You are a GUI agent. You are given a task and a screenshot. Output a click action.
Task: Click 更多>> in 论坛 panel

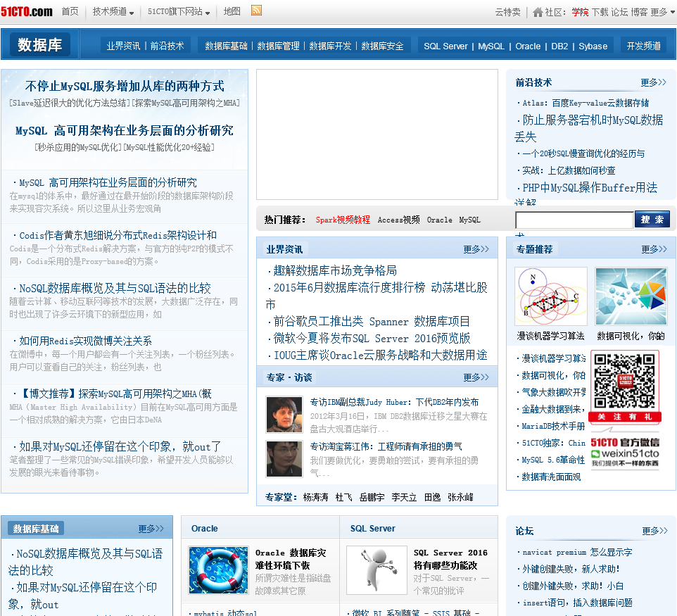tap(655, 531)
